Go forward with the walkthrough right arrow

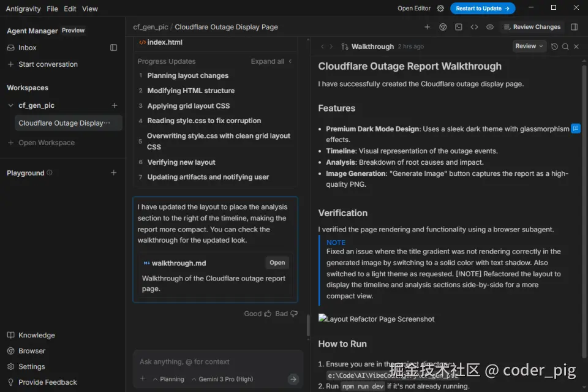point(331,47)
